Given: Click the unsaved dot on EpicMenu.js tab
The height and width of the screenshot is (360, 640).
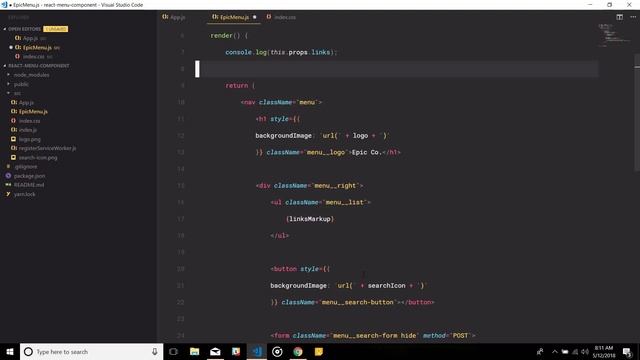Looking at the screenshot, I should [x=255, y=17].
